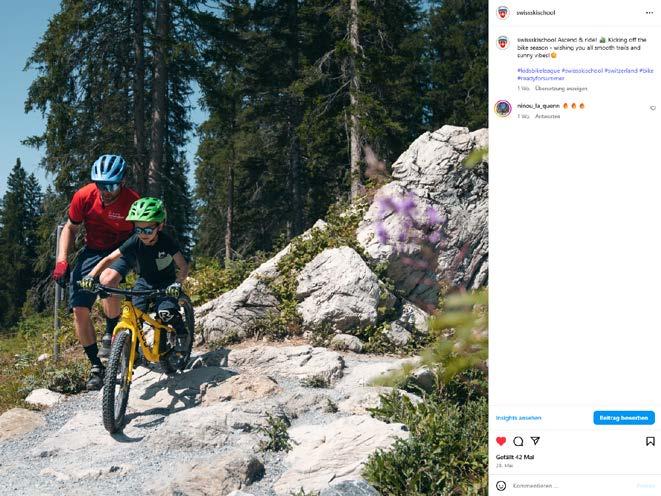The image size is (661, 496).
Task: Unlike the post via red heart icon
Action: point(501,441)
